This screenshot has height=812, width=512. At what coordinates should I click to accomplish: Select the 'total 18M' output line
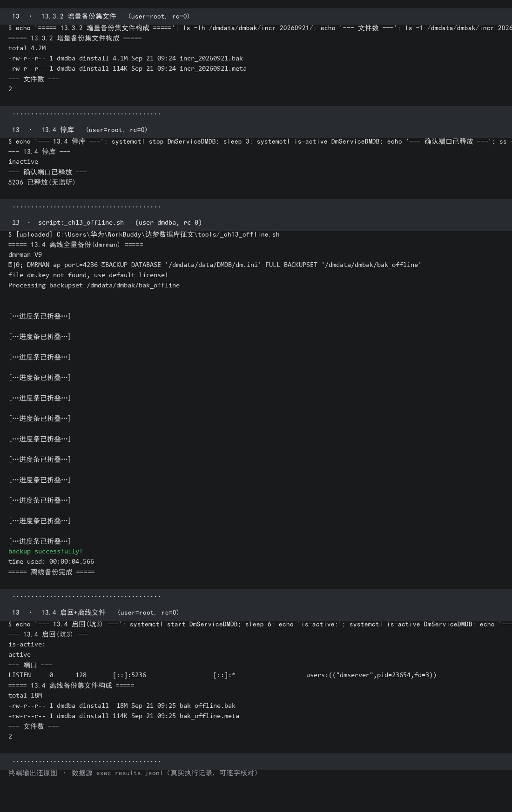[x=25, y=696]
